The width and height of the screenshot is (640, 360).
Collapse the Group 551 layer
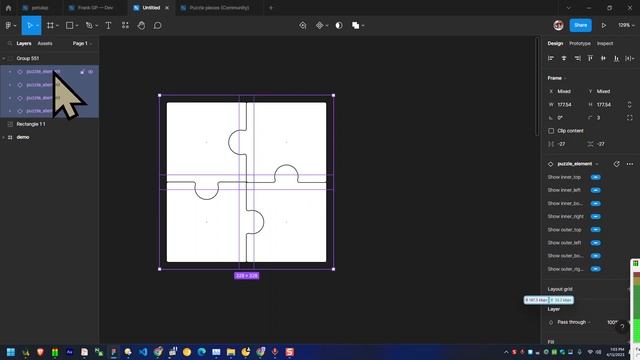click(4, 58)
